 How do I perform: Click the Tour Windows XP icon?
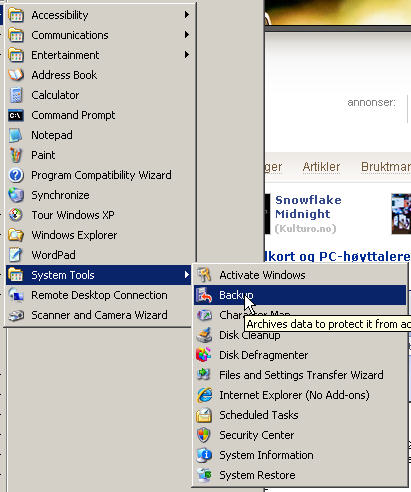coord(16,215)
